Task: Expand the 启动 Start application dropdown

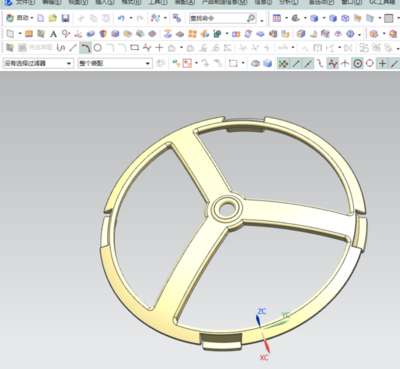Action: pyautogui.click(x=32, y=18)
